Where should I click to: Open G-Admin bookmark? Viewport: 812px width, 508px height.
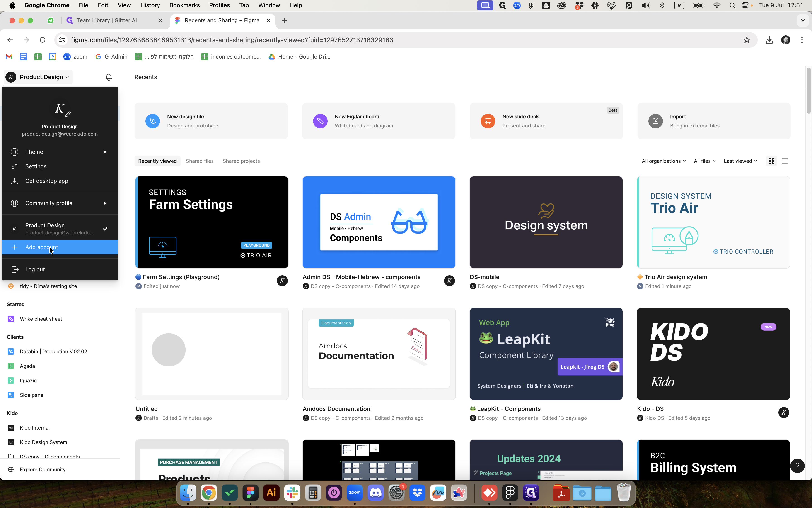[x=111, y=56]
